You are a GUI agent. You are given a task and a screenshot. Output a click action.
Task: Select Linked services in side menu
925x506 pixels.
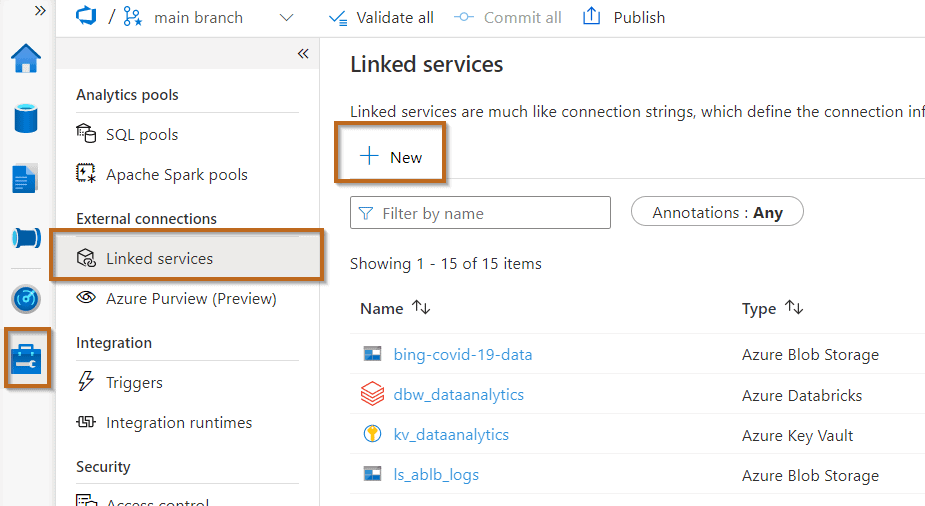187,258
